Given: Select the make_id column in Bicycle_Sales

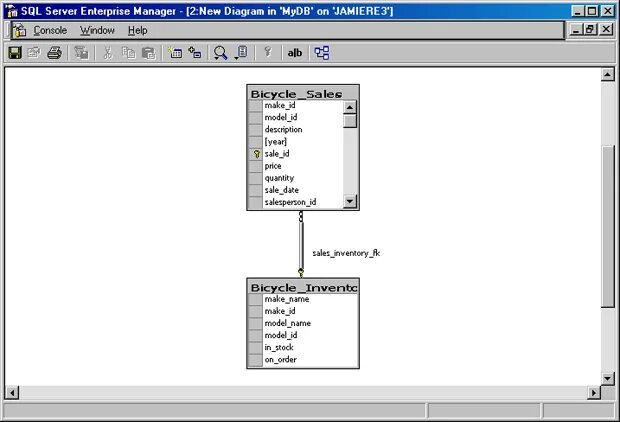Looking at the screenshot, I should (280, 105).
